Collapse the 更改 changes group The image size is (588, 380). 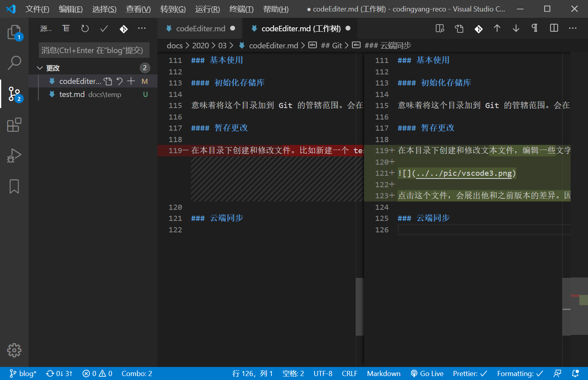pyautogui.click(x=40, y=68)
